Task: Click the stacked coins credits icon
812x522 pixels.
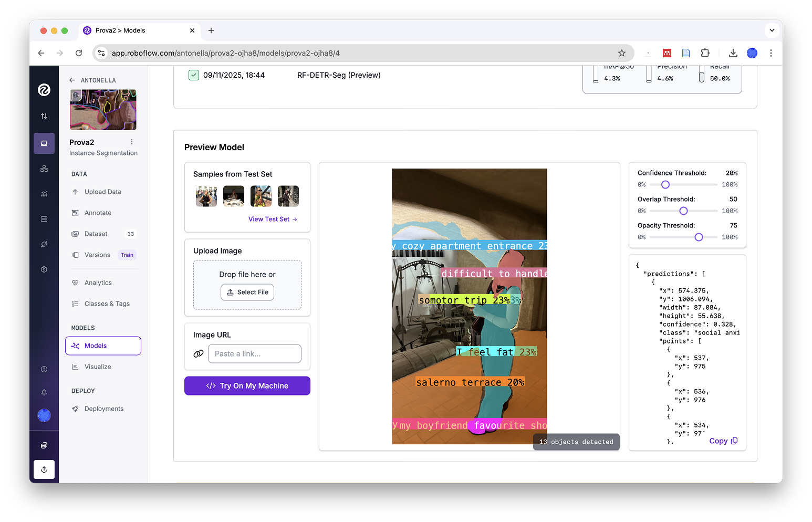Action: 44,445
